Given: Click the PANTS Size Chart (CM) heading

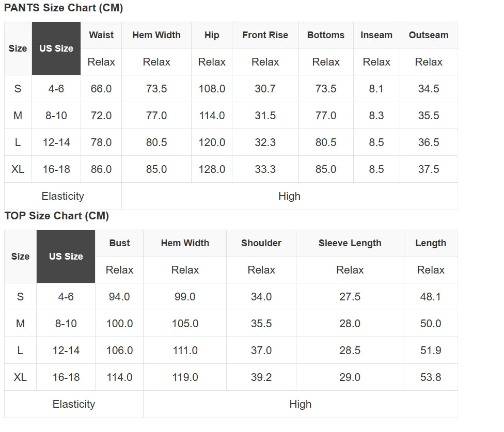Looking at the screenshot, I should pyautogui.click(x=64, y=8).
